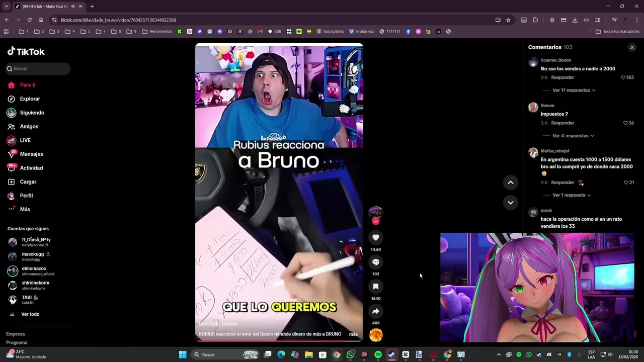
Task: Reply to Scanner_Boedo's comment
Action: 562,77
